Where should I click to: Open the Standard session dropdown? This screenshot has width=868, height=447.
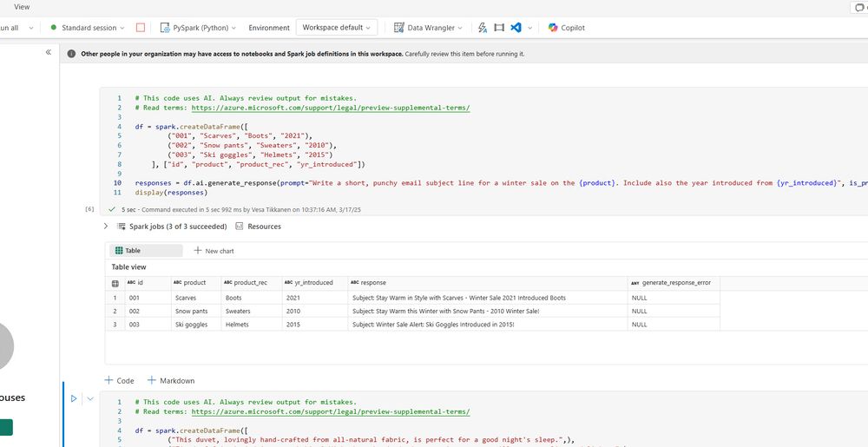pyautogui.click(x=88, y=28)
